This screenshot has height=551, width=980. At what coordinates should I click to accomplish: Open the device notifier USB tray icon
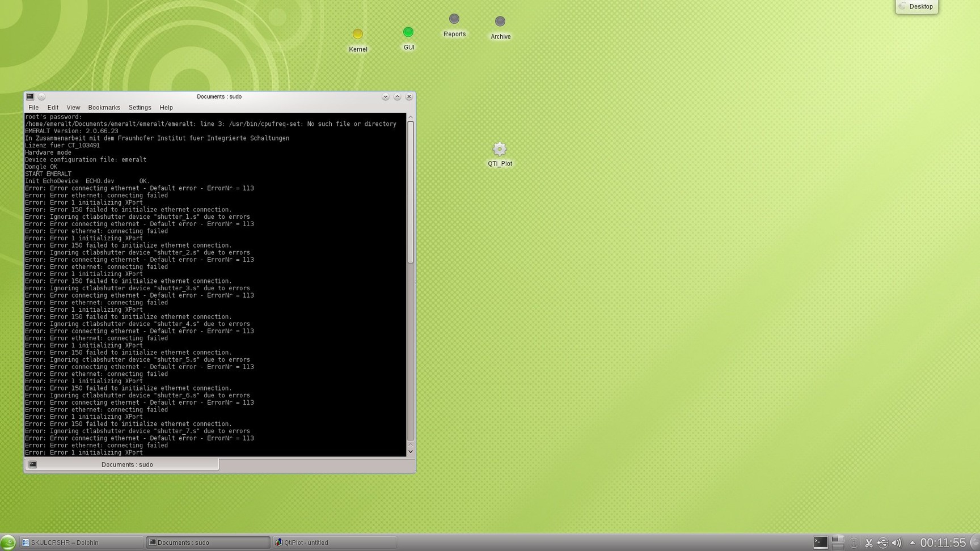tap(882, 543)
